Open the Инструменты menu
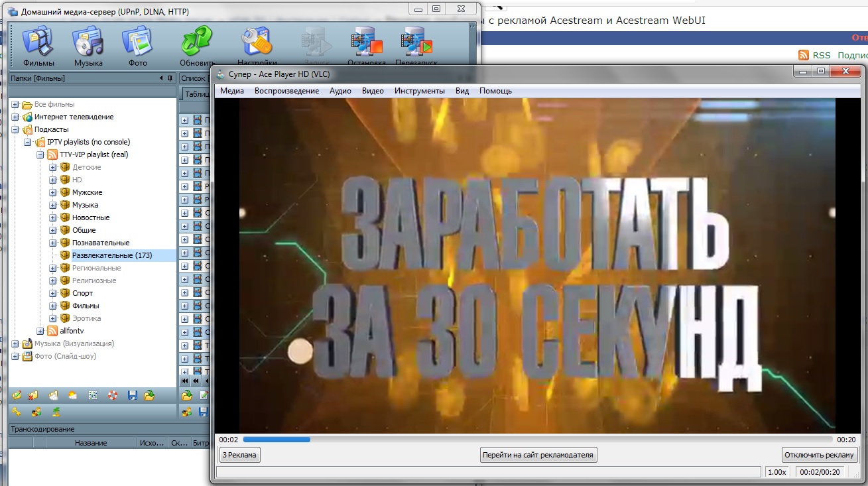 (419, 91)
